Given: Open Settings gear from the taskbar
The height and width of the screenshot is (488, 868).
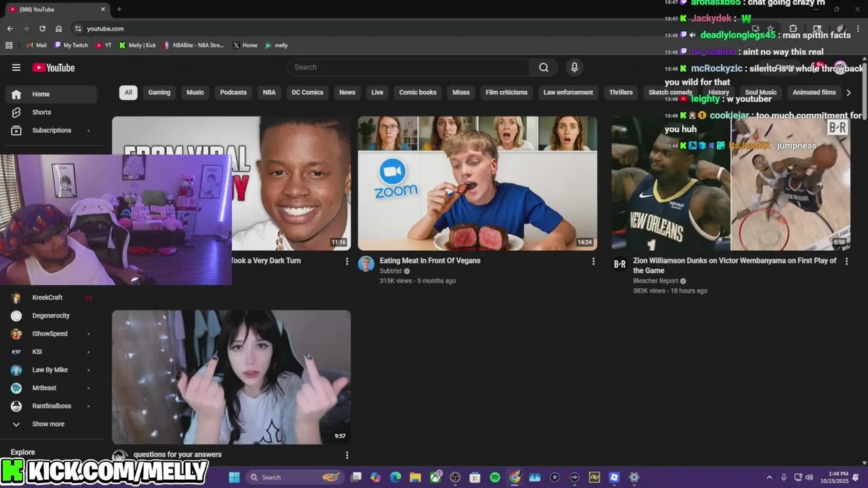Looking at the screenshot, I should click(x=634, y=477).
